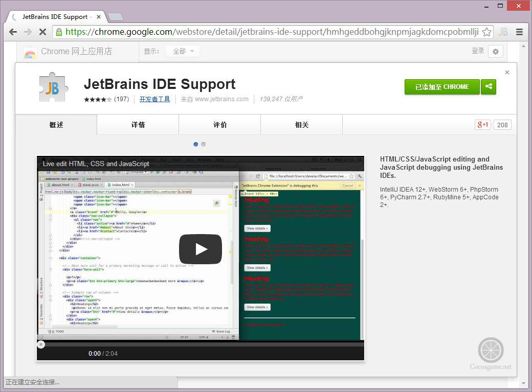
Task: Click the browser back arrow
Action: point(13,32)
